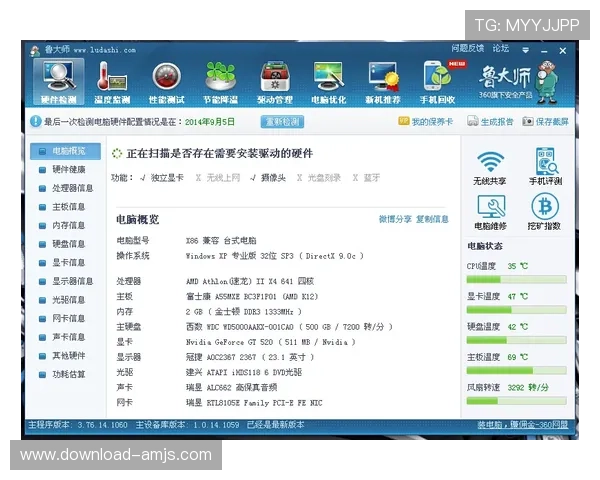This screenshot has width=600, height=480.
Task: Click processor value AMD Athlon II X4 641
Action: (x=250, y=281)
